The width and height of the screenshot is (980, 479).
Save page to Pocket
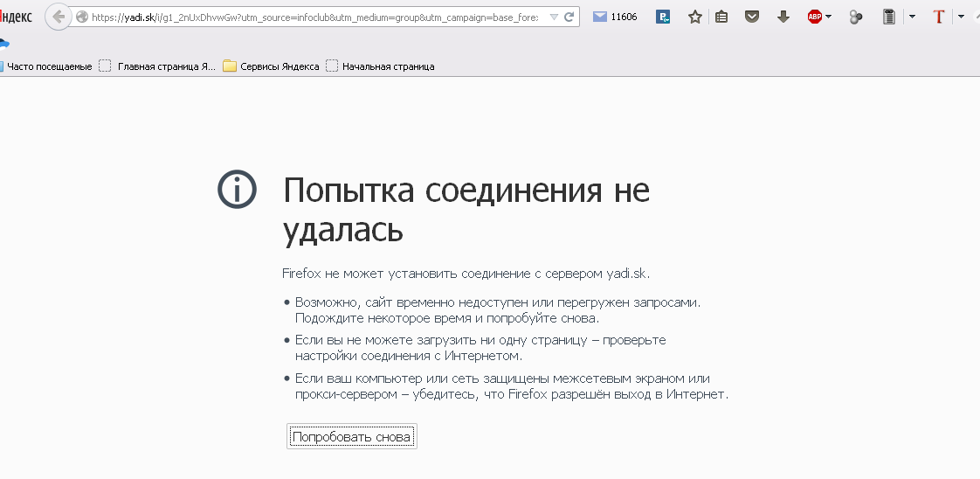(752, 17)
